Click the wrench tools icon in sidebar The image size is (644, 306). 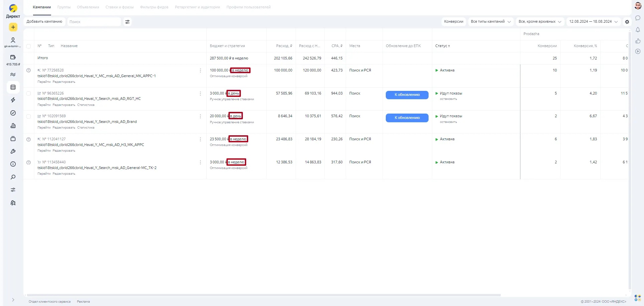(13, 151)
